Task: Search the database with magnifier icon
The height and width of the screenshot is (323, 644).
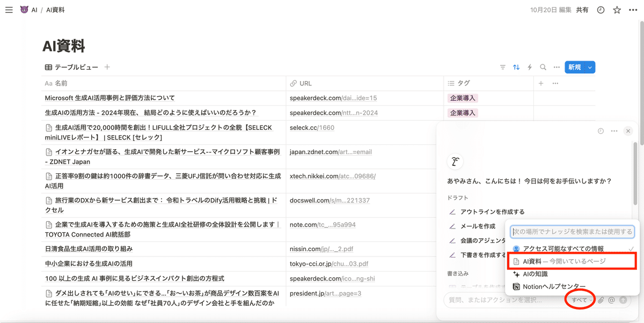Action: pos(543,67)
